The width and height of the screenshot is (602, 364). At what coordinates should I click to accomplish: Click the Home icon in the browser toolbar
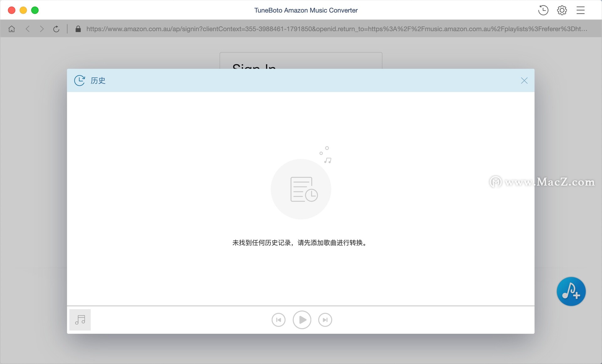point(12,29)
